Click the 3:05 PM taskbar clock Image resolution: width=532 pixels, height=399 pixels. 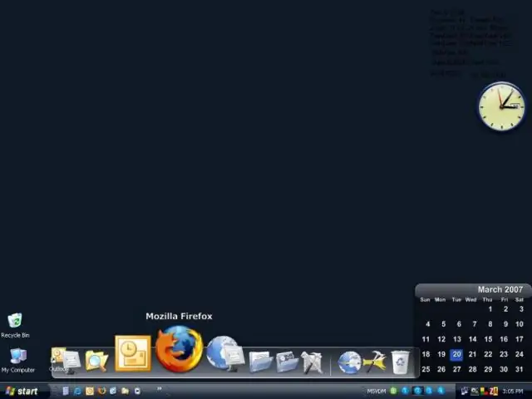point(513,391)
